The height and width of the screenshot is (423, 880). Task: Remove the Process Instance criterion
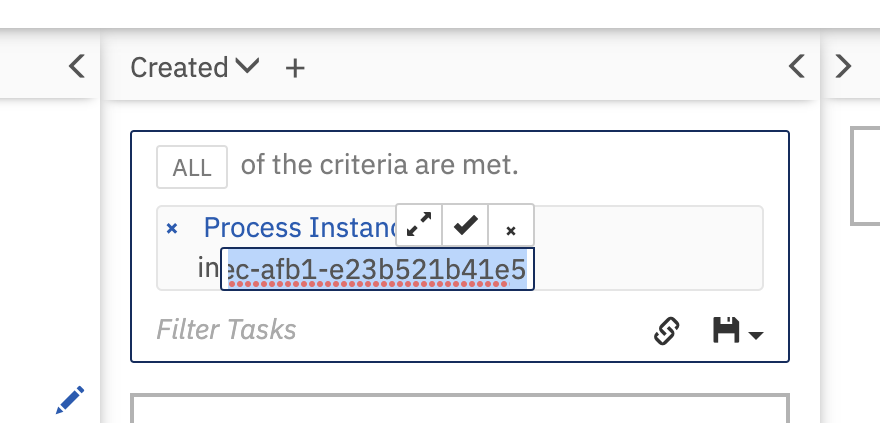tap(172, 229)
